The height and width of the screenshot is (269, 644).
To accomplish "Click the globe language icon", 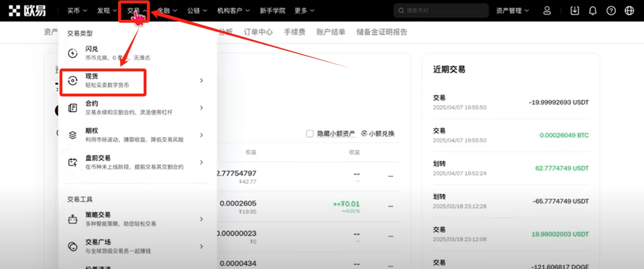I will (629, 10).
